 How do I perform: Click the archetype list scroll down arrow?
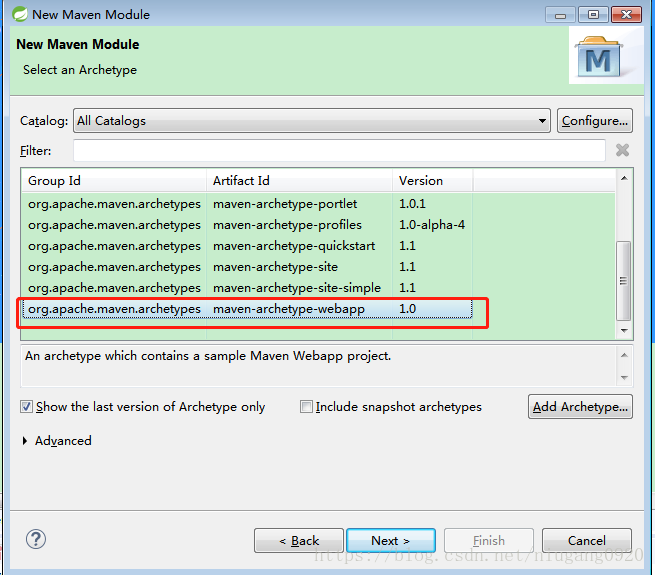(x=624, y=331)
